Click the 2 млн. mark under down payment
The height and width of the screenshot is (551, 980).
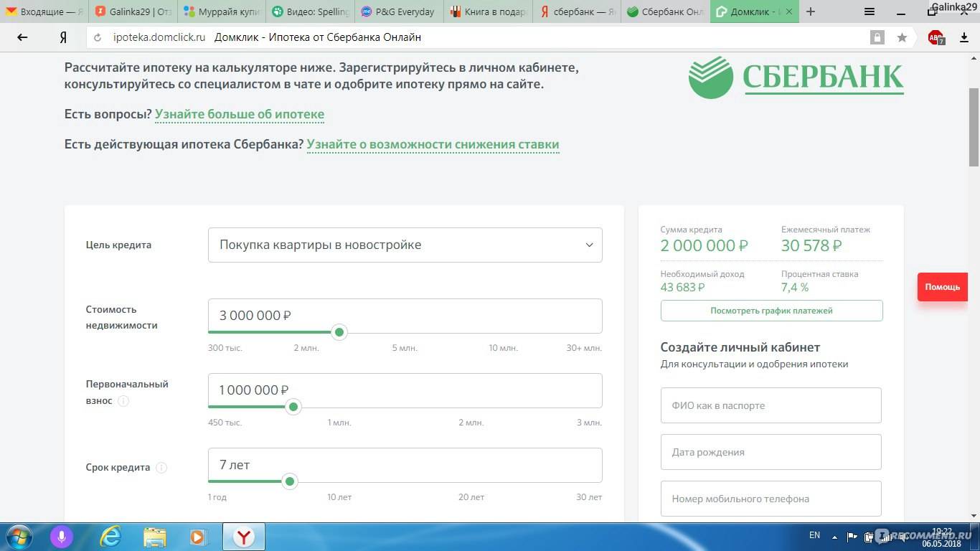[471, 423]
